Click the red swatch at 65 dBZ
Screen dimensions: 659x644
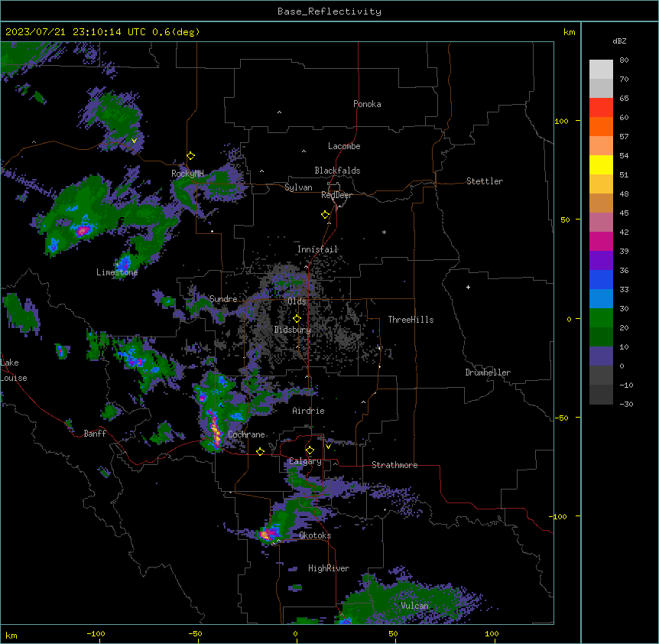601,107
